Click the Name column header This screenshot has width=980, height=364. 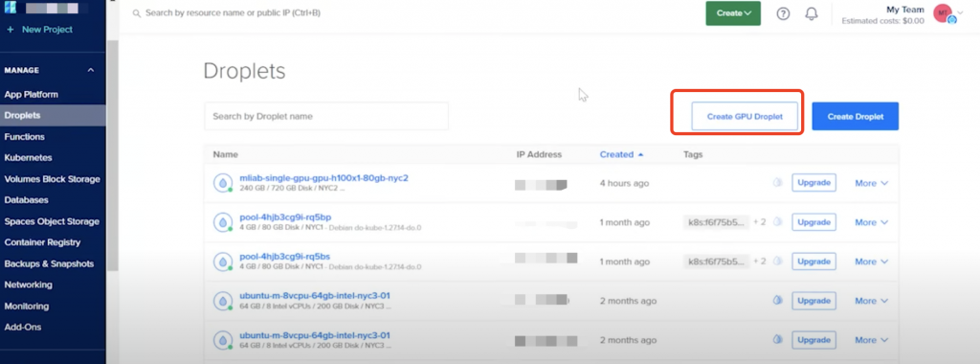pyautogui.click(x=225, y=154)
